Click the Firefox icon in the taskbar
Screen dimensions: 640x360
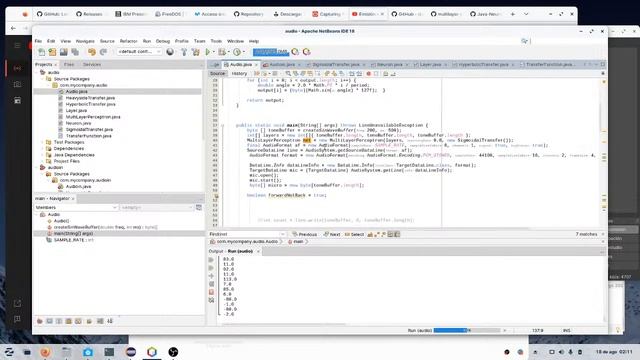click(x=45, y=352)
